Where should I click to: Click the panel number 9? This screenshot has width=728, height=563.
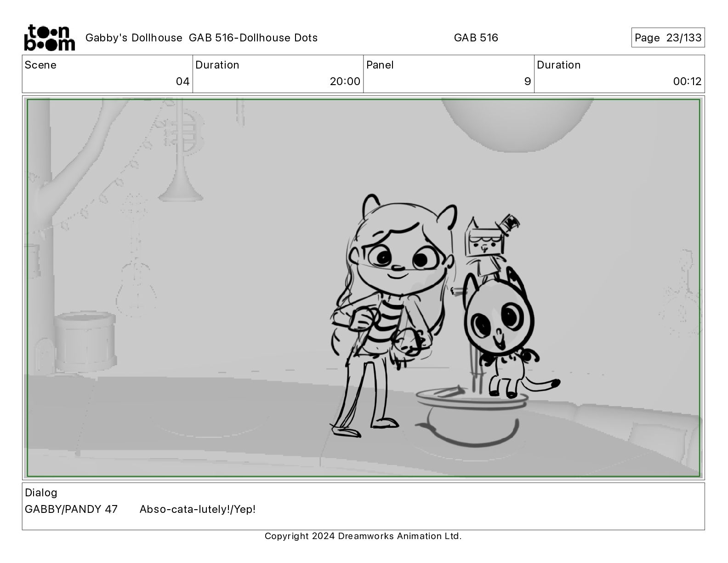click(x=528, y=81)
